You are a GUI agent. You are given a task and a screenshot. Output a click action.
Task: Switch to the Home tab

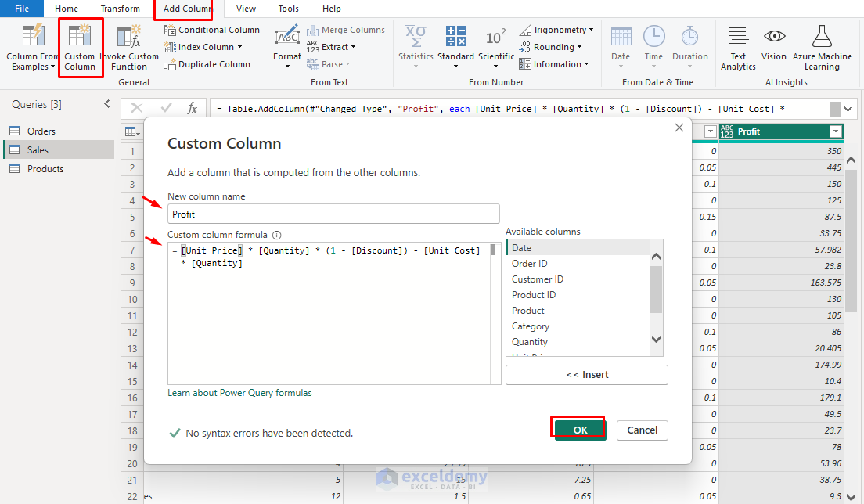pyautogui.click(x=66, y=9)
